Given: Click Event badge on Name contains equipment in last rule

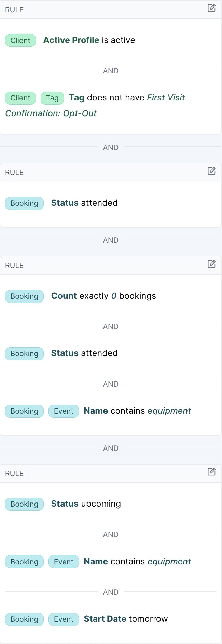Looking at the screenshot, I should tap(64, 562).
